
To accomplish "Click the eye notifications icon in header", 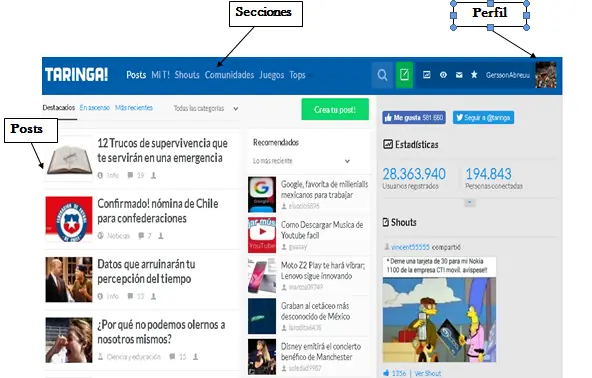I will point(443,75).
